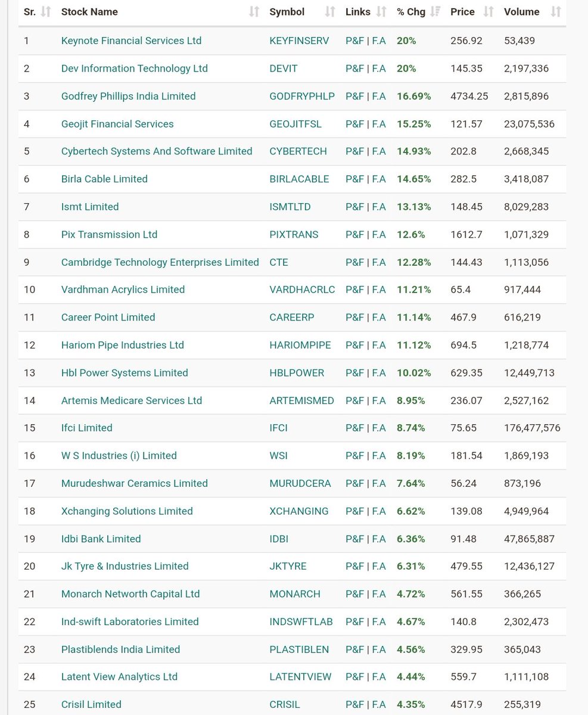Click the KEYFINSERV symbol link
The image size is (588, 715).
pos(299,41)
